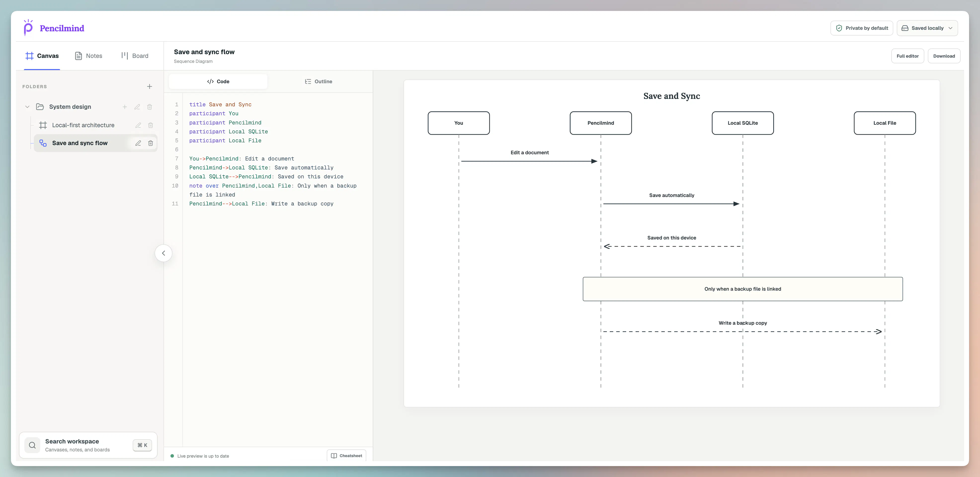Click the Local File participant box
This screenshot has height=477, width=980.
[x=885, y=123]
